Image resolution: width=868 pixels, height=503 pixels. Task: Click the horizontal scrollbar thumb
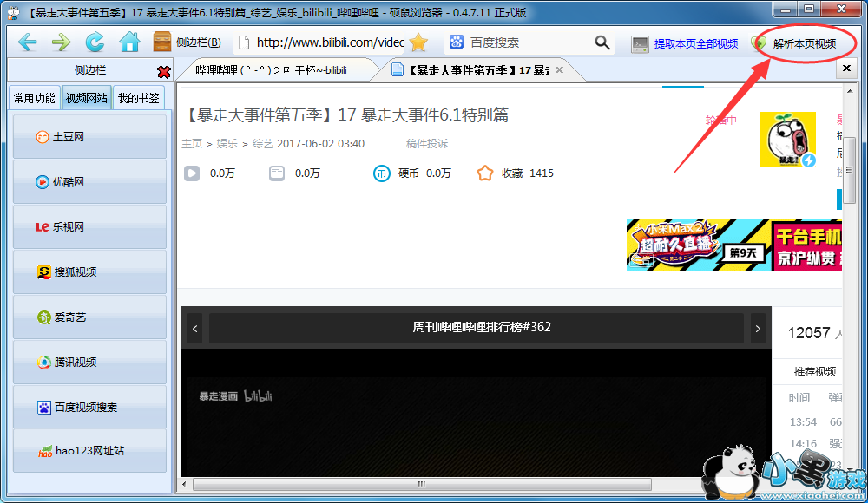422,484
